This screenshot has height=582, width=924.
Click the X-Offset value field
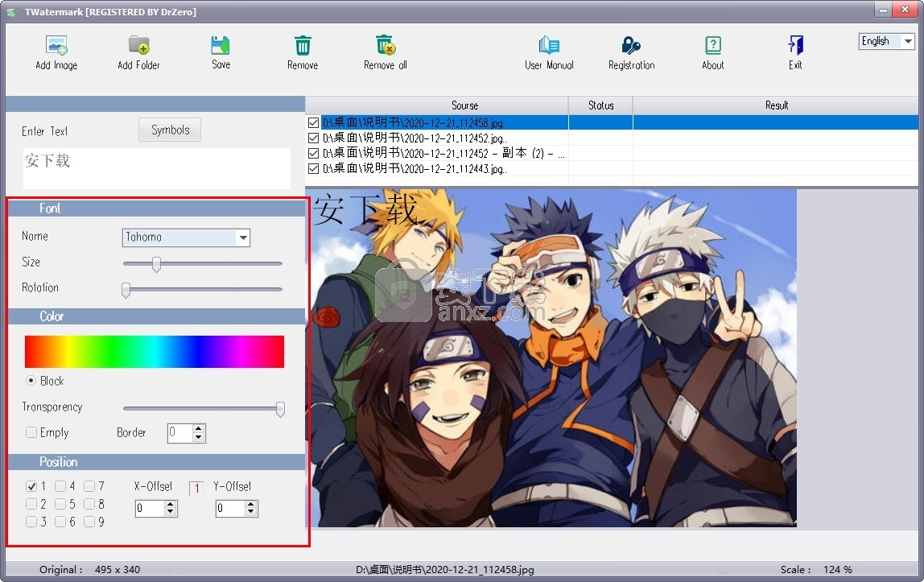click(x=150, y=509)
